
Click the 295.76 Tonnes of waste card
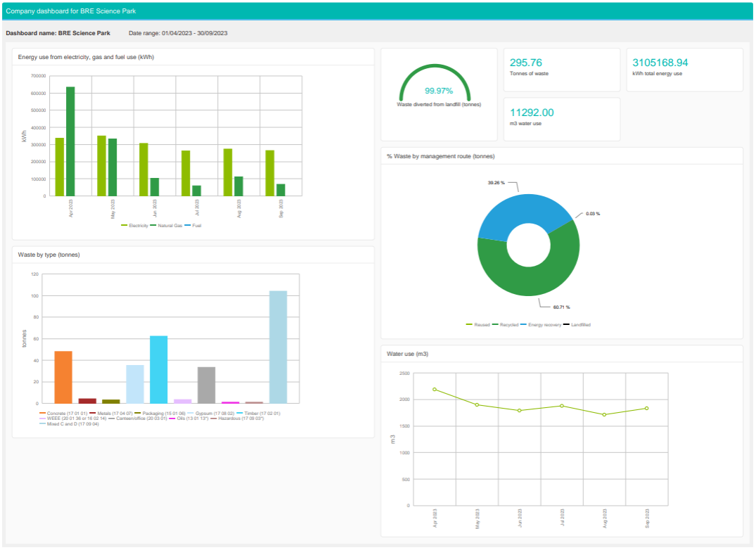tap(562, 70)
